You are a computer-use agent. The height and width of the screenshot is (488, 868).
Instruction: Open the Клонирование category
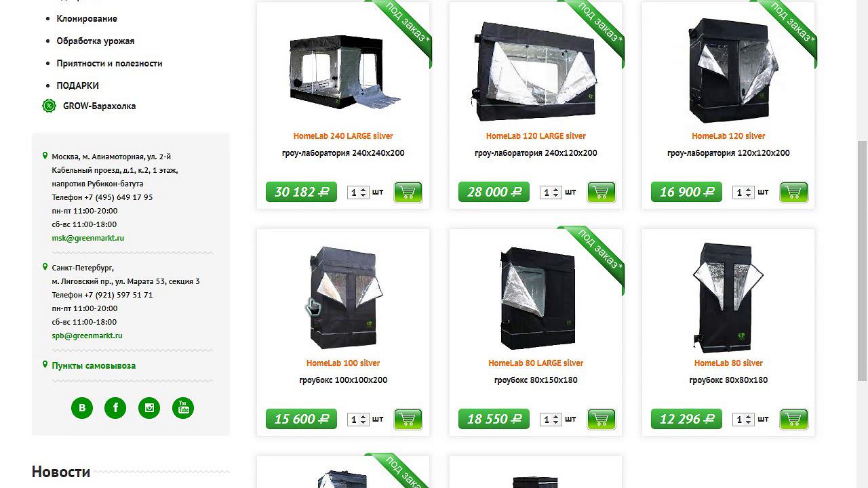pos(87,18)
